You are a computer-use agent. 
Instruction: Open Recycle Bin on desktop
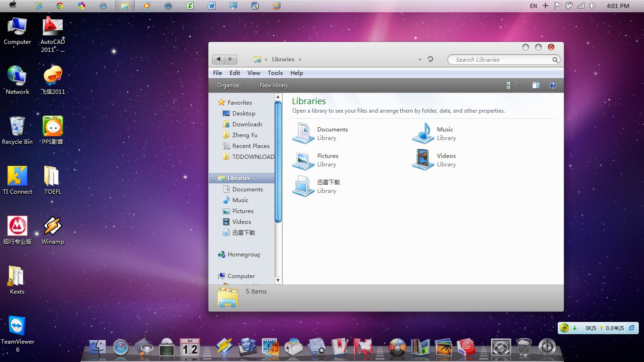click(x=17, y=130)
